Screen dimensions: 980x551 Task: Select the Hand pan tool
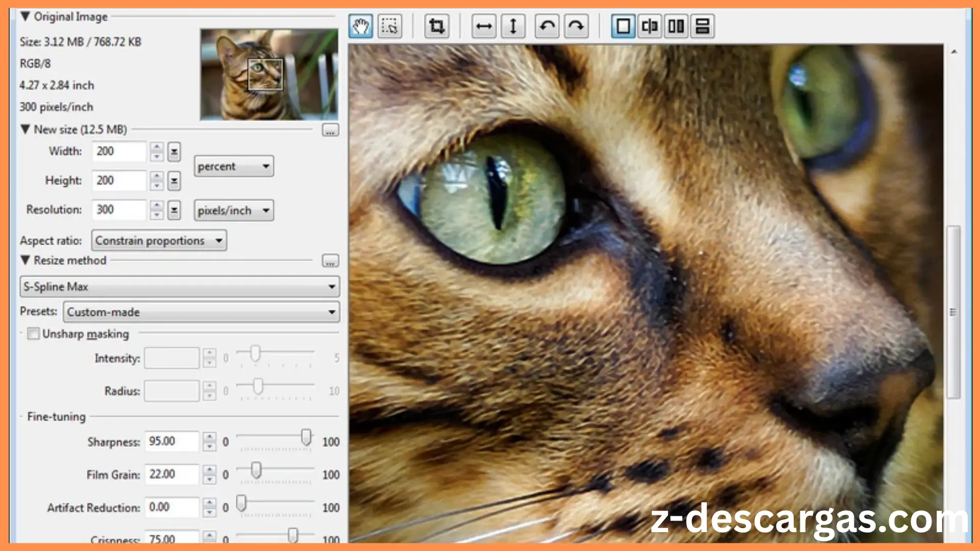(361, 26)
